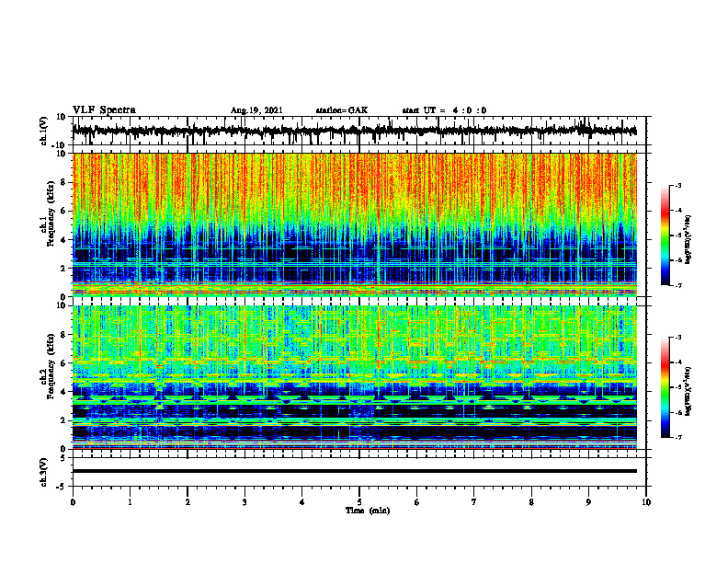The width and height of the screenshot is (728, 563).
Task: Click the "8" kHz tick of ch.2 spectrogram
Action: [63, 335]
